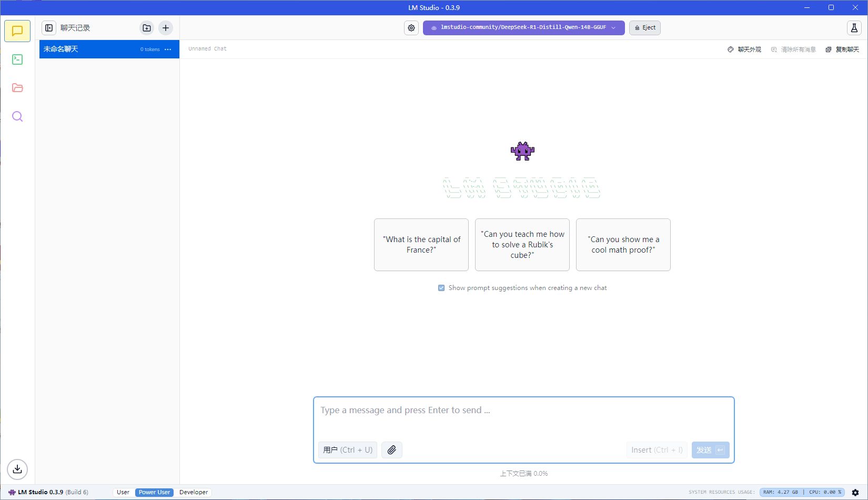The height and width of the screenshot is (500, 868).
Task: Click 复制聊天 duplicate chat
Action: point(842,49)
